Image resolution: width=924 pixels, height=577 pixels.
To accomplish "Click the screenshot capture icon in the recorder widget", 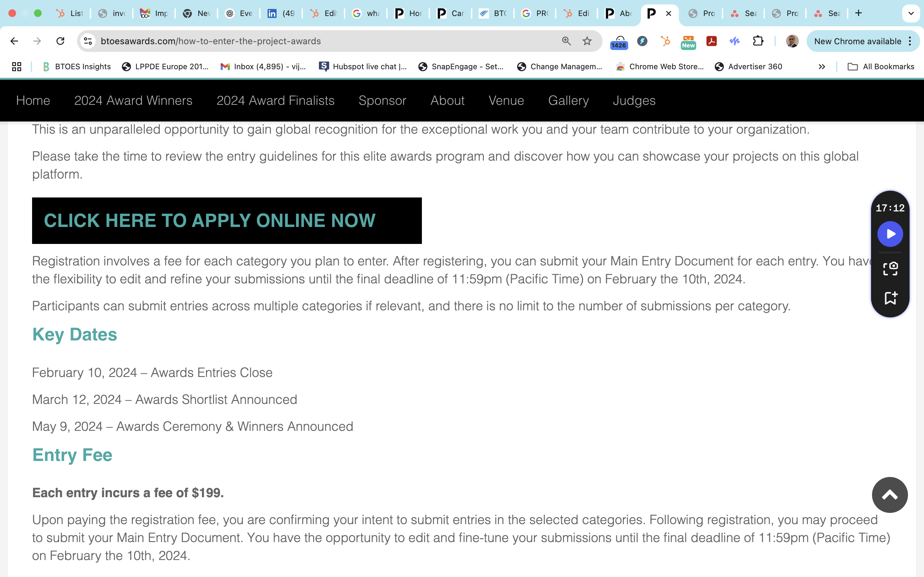I will point(890,269).
